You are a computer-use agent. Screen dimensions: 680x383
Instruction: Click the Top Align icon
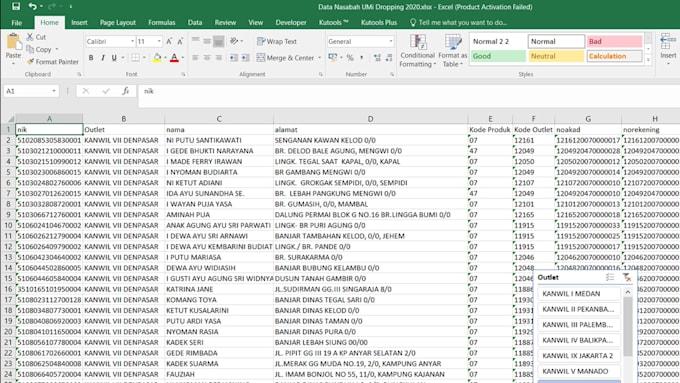pyautogui.click(x=196, y=41)
